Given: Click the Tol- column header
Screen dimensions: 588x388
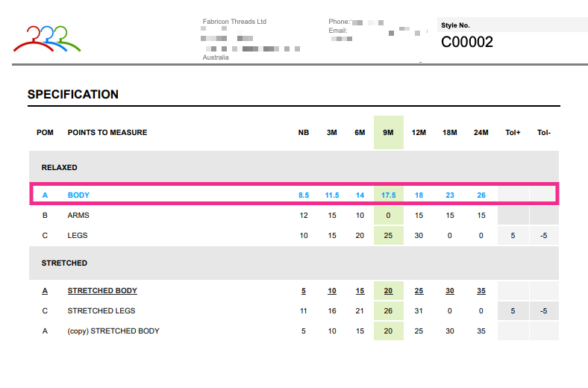Looking at the screenshot, I should tap(544, 133).
